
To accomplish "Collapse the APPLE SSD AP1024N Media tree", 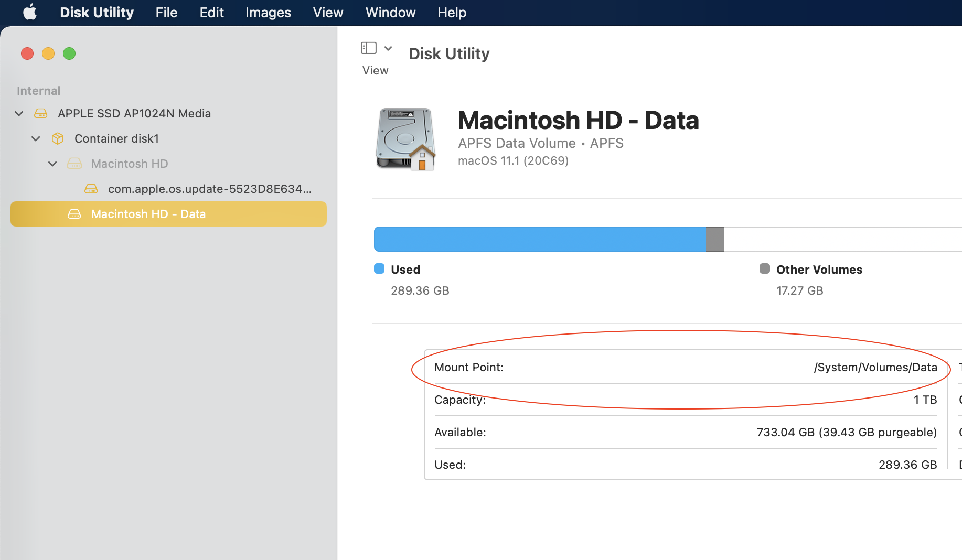I will pos(19,113).
